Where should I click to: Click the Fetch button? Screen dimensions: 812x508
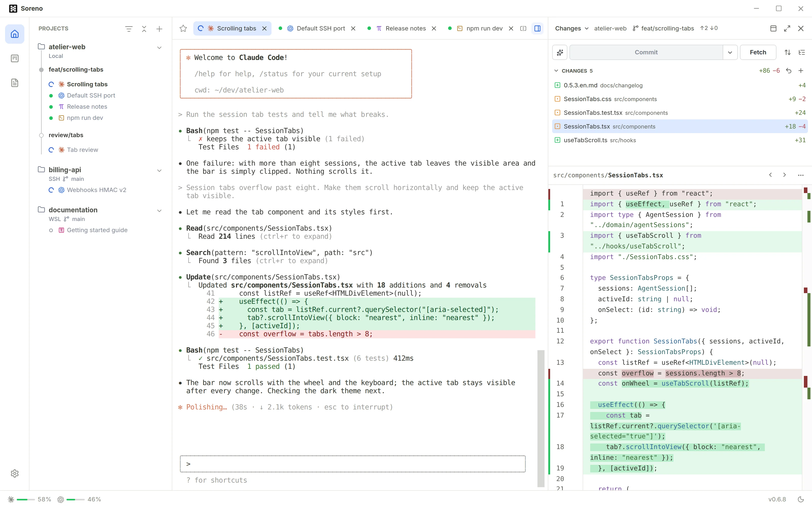(758, 52)
